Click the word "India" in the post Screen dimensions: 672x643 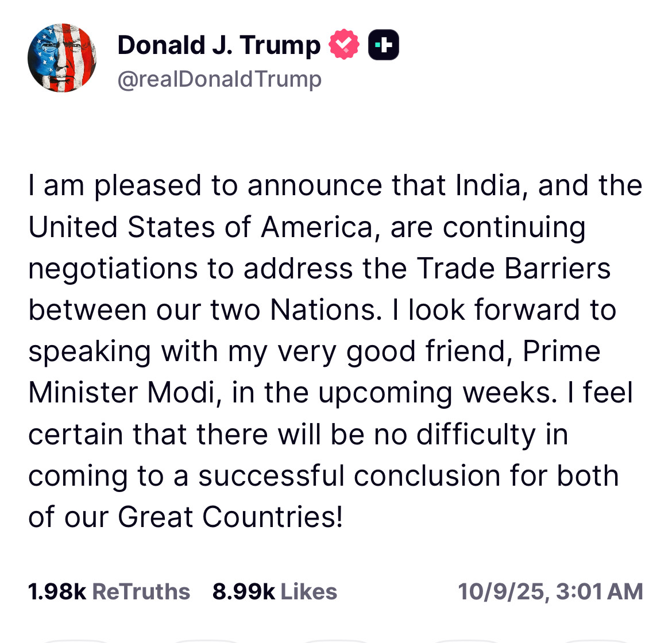point(487,186)
